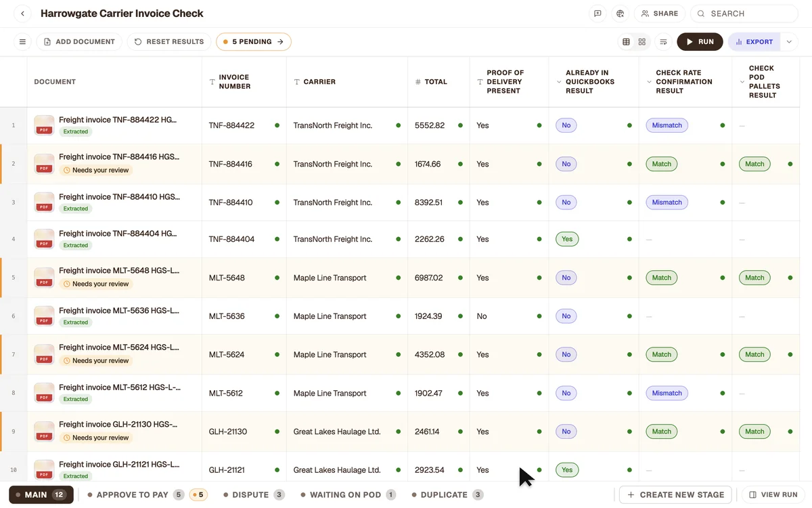Expand the Check POD Pallets Result column chevron
The width and height of the screenshot is (812, 508).
742,82
